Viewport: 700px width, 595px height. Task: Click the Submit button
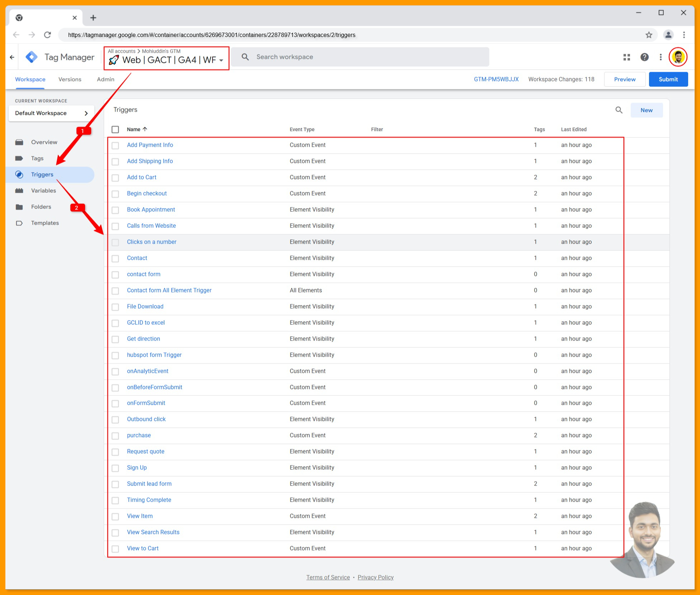(x=668, y=79)
